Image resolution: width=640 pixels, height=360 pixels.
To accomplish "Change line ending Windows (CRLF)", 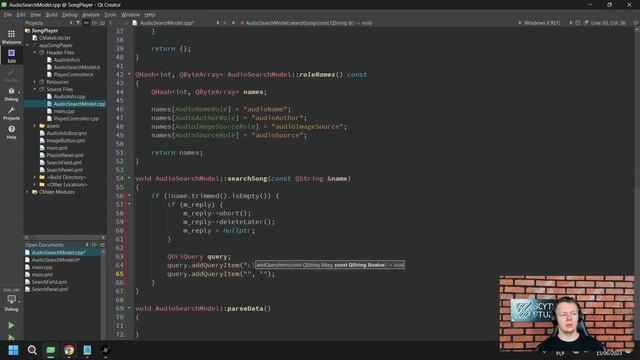I will pos(542,23).
